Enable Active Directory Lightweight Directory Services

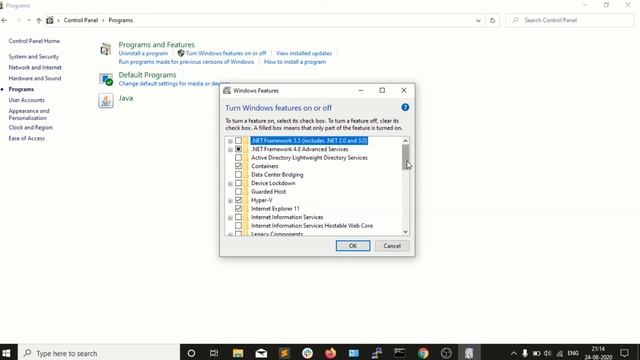[238, 158]
